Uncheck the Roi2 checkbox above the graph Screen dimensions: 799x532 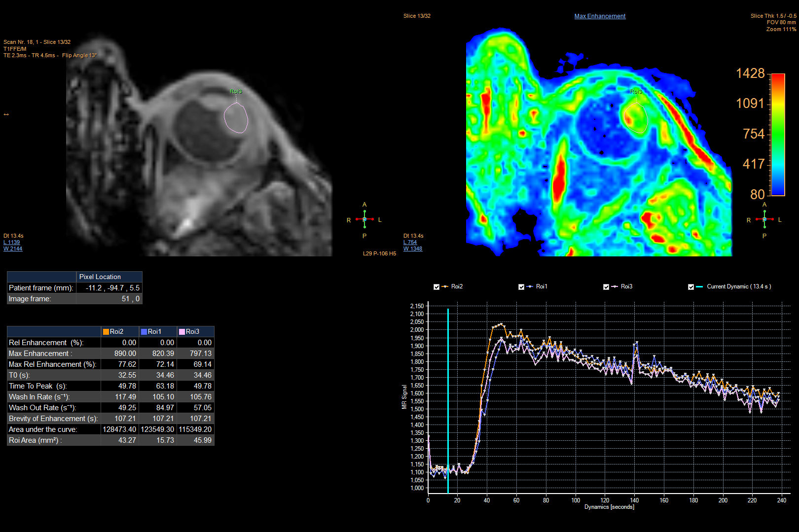436,286
